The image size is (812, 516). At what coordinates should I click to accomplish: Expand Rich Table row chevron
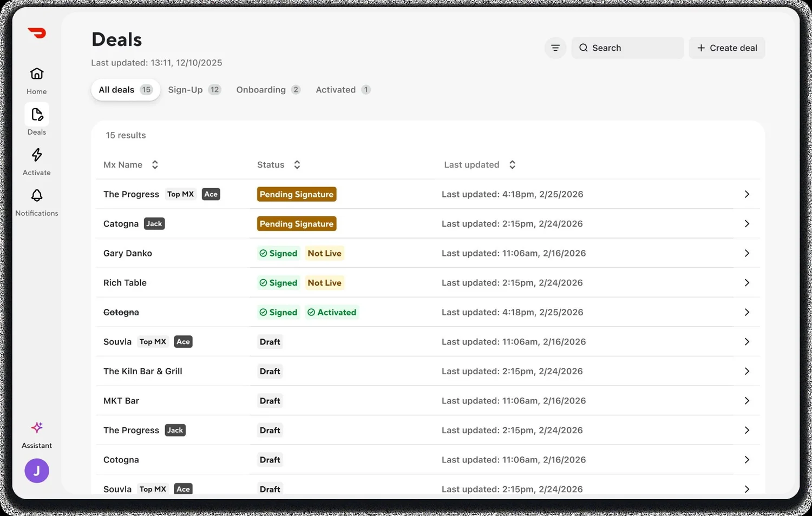coord(746,283)
